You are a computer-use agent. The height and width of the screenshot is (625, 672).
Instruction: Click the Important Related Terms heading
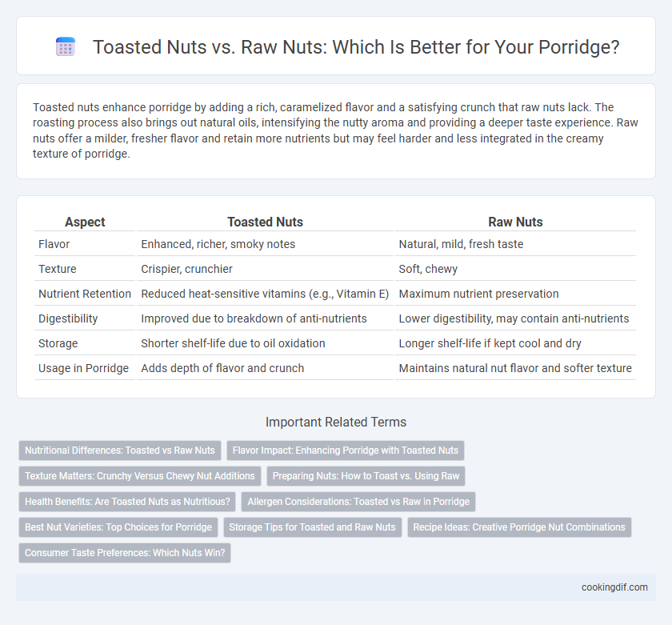point(336,423)
